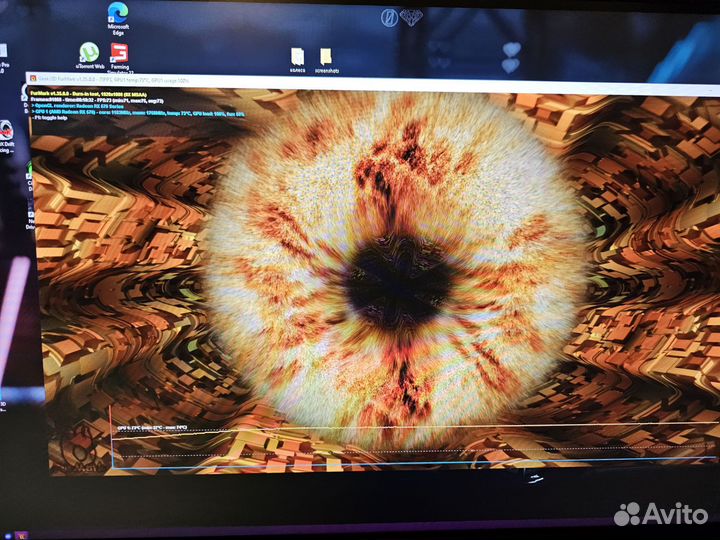Click the furry donut render in FurMark
This screenshot has height=540, width=720.
tap(395, 272)
